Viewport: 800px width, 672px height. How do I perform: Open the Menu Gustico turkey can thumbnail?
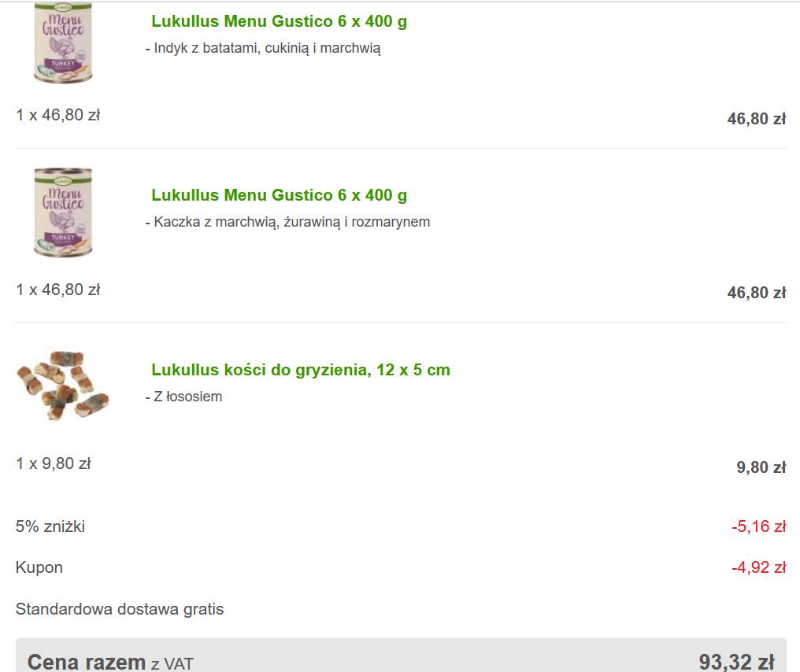coord(63,42)
